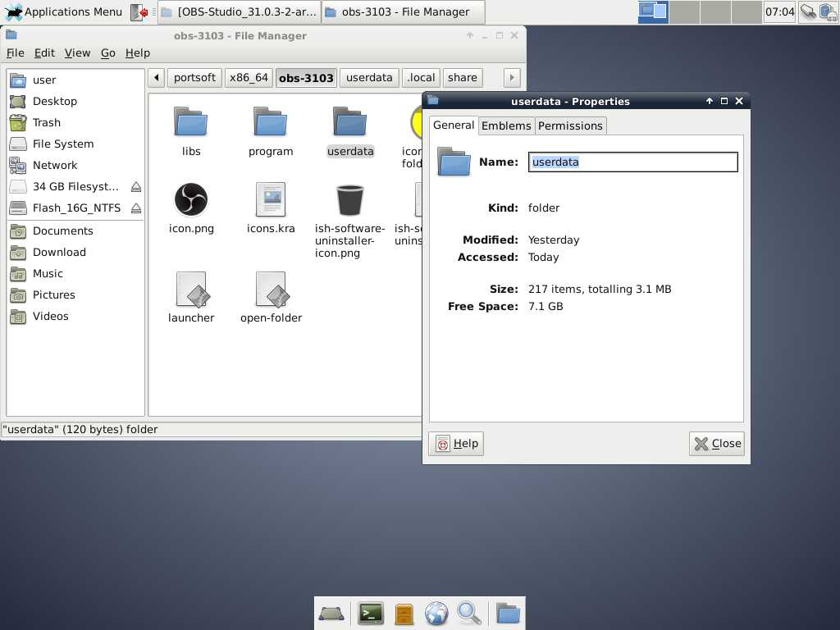Click the userdata path button
Screen dimensions: 840x630
[369, 78]
